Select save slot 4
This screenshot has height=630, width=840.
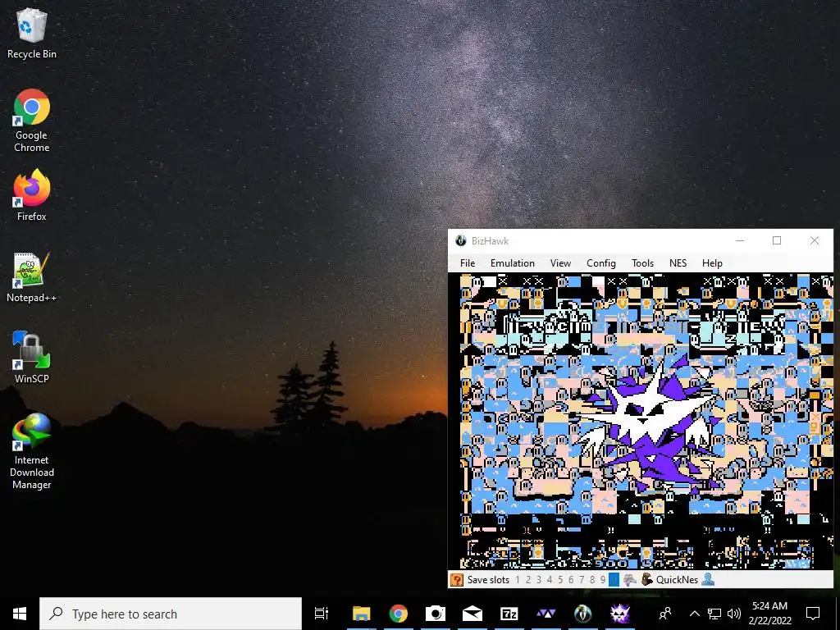(x=550, y=580)
